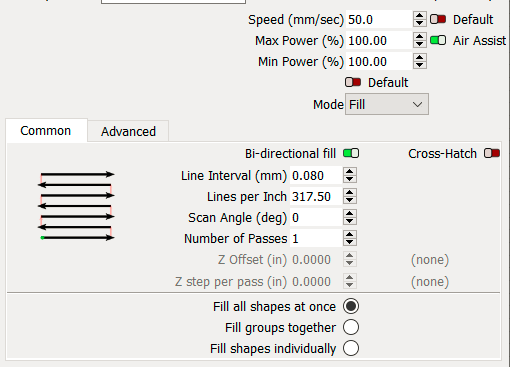This screenshot has height=367, width=510.
Task: Decrease Scan Angle with down arrow
Action: tap(350, 221)
